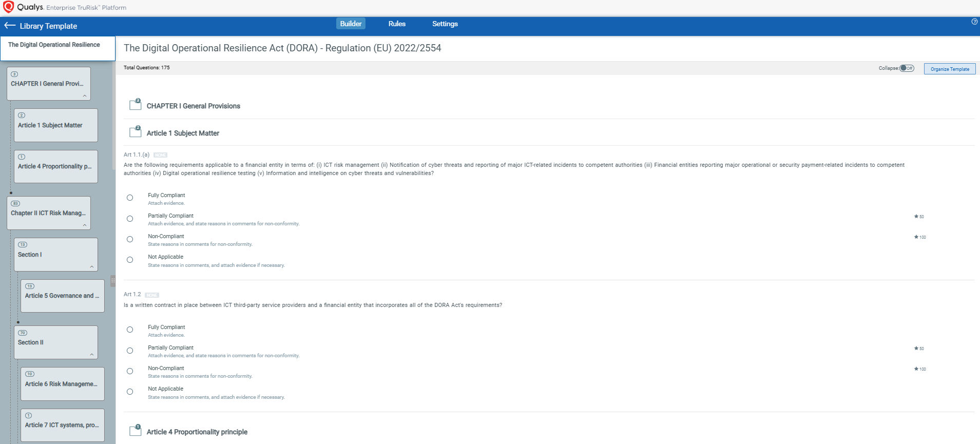Click the Art 1.1.(a) question label

point(137,155)
